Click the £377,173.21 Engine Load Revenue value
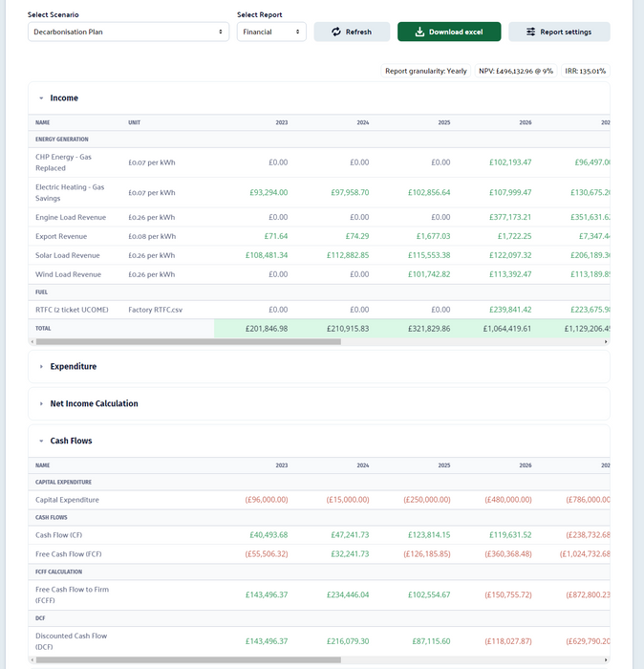Screen dimensions: 644x669 (510, 217)
